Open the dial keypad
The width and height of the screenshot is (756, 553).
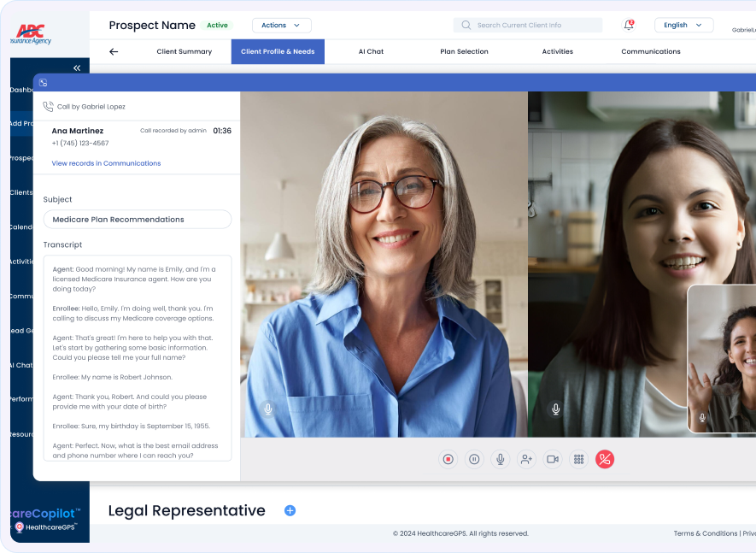pos(578,459)
